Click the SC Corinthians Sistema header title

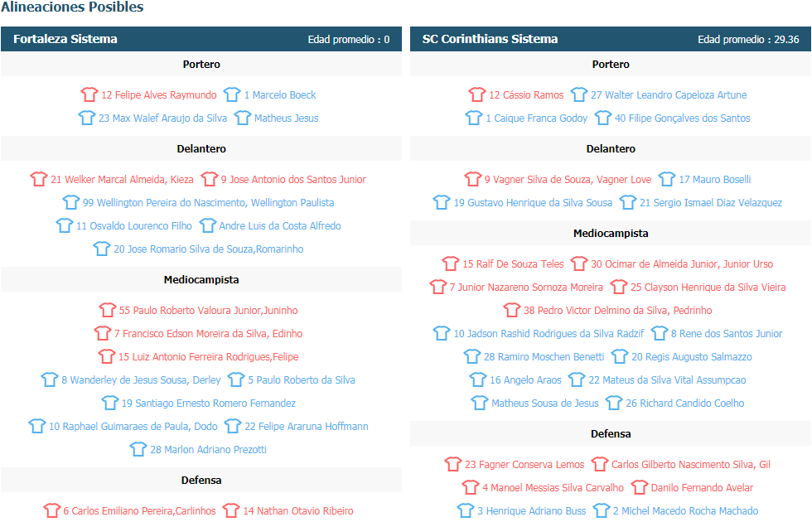(490, 39)
